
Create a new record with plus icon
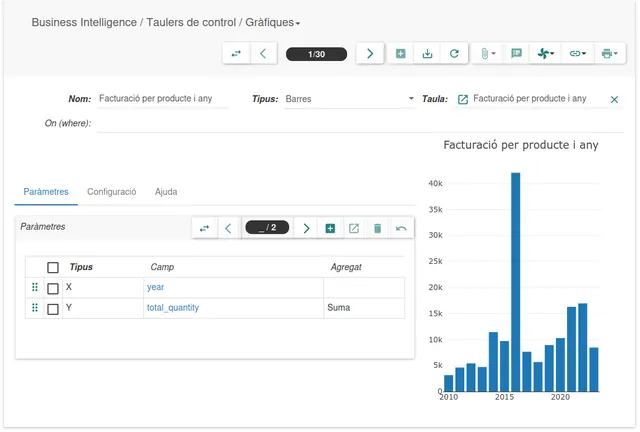400,53
